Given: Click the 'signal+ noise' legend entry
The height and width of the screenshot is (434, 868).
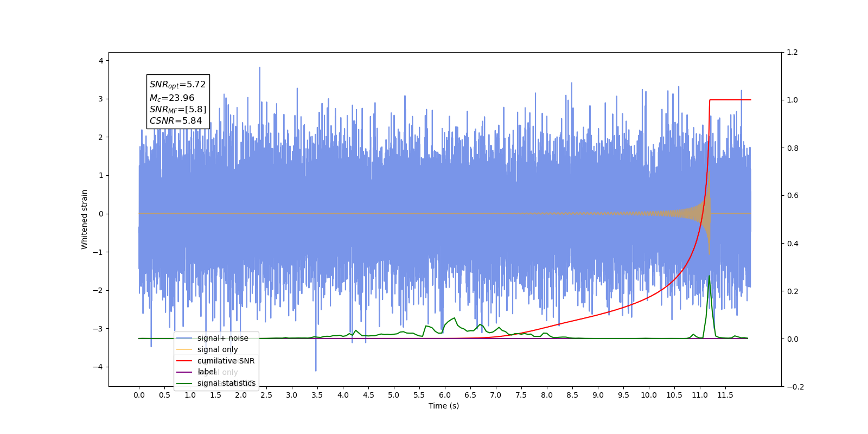Looking at the screenshot, I should [222, 338].
